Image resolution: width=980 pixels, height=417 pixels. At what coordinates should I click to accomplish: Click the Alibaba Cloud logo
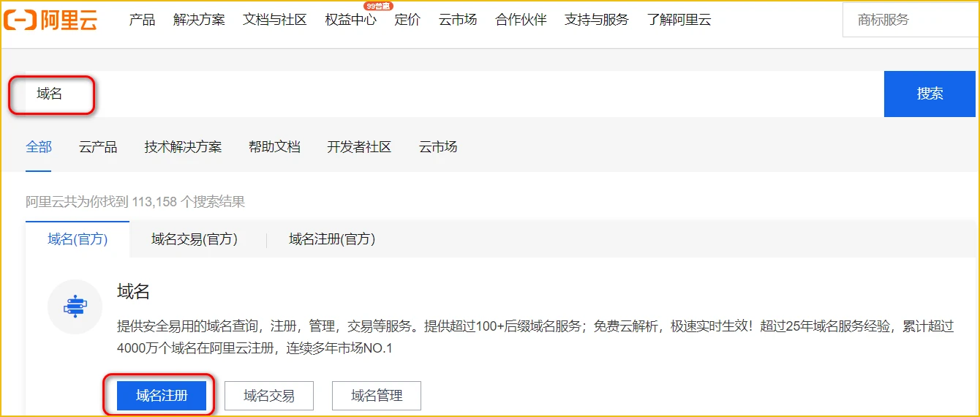point(50,20)
